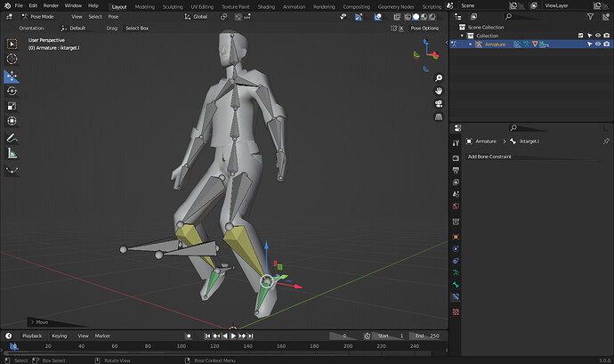Switch perspective/orthographic grid icon

(439, 117)
